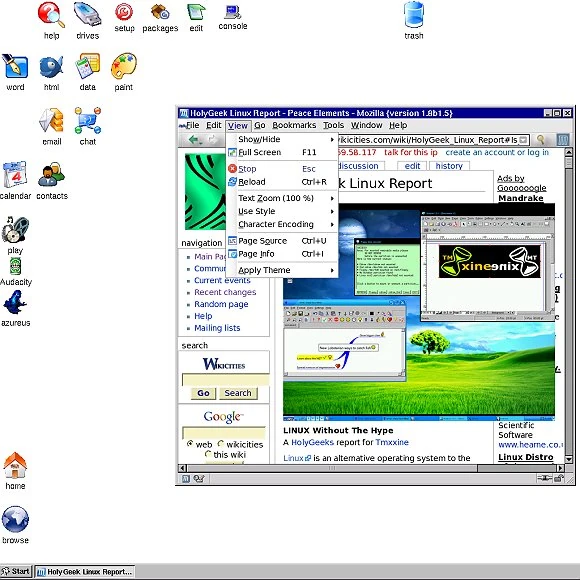This screenshot has height=580, width=580.
Task: Select HolyGeek Linux Report taskbar entry
Action: click(x=85, y=571)
